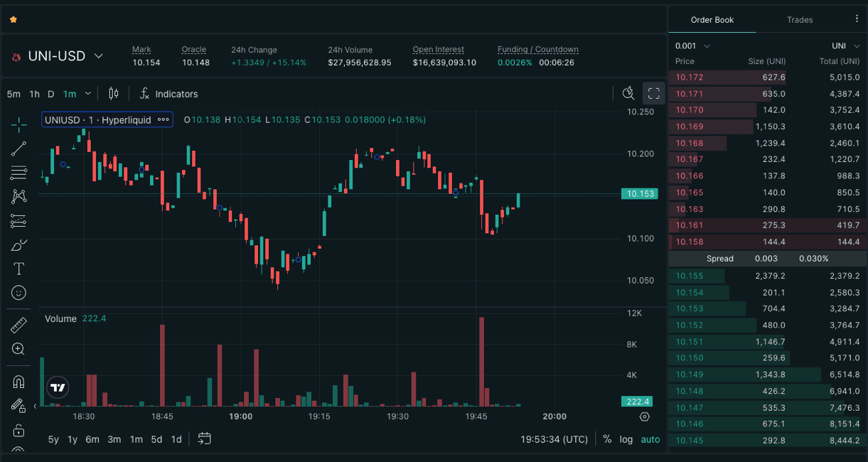Toggle auto price scale

coord(650,439)
